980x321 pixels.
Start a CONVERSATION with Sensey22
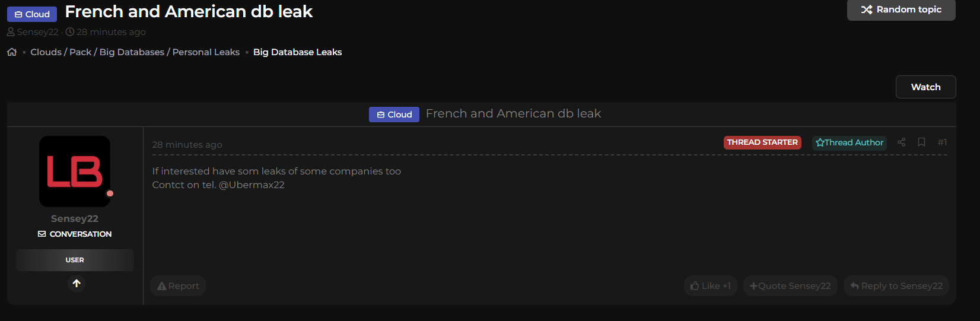[x=75, y=234]
